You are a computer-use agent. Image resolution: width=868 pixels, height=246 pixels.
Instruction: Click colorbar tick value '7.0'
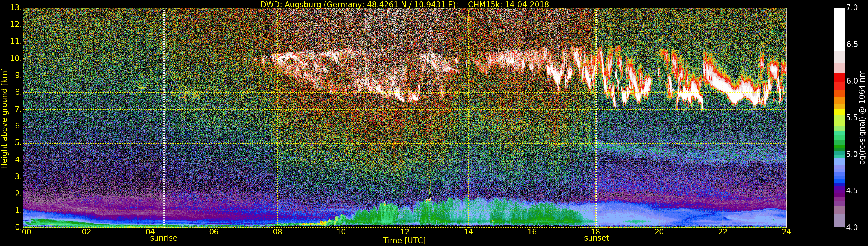click(x=852, y=8)
